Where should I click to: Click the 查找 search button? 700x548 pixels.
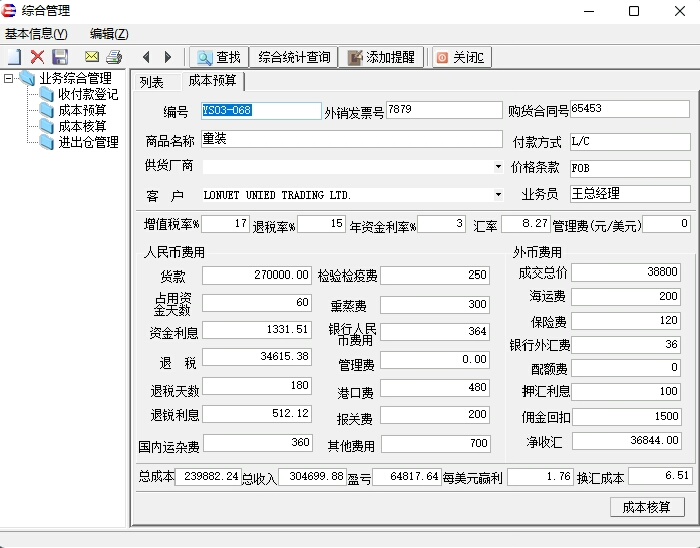pos(218,57)
